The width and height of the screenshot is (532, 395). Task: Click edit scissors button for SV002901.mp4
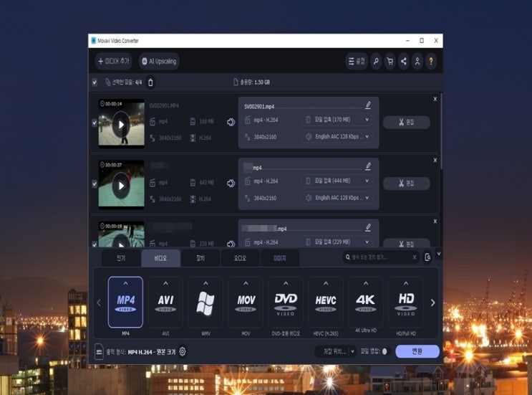[x=407, y=123]
